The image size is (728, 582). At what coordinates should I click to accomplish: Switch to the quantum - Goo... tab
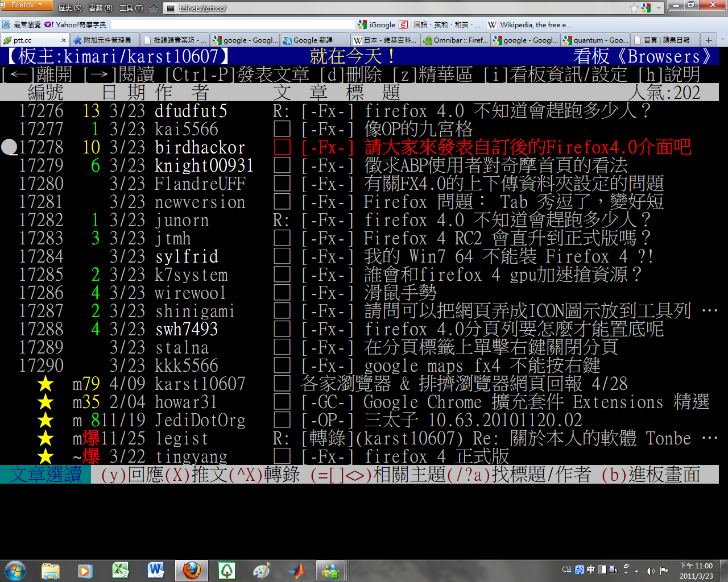(595, 40)
